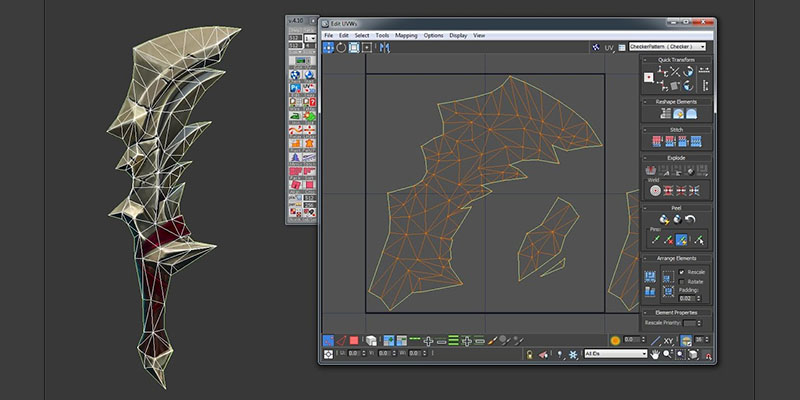800x400 pixels.
Task: Click the Mirror tool icon
Action: pyautogui.click(x=385, y=47)
